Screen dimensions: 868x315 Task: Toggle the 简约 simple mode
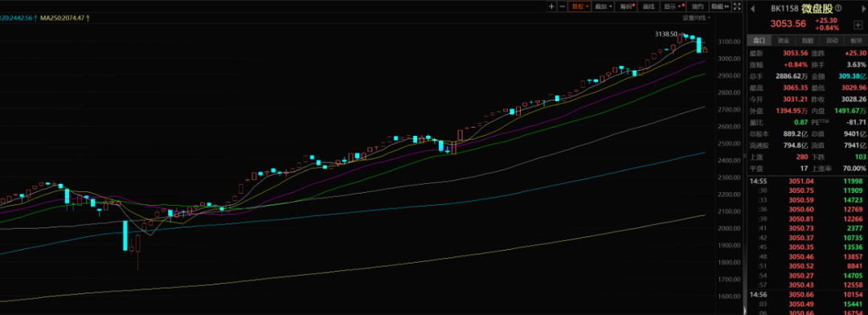coord(698,6)
